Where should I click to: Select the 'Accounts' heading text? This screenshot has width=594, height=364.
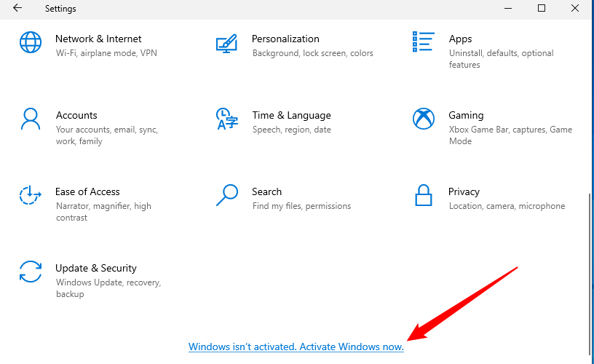tap(76, 115)
